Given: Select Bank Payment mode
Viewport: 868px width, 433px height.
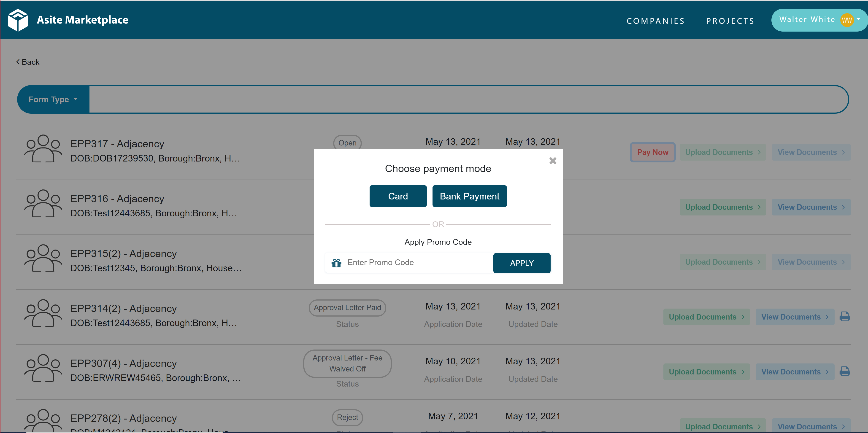Looking at the screenshot, I should (x=469, y=196).
